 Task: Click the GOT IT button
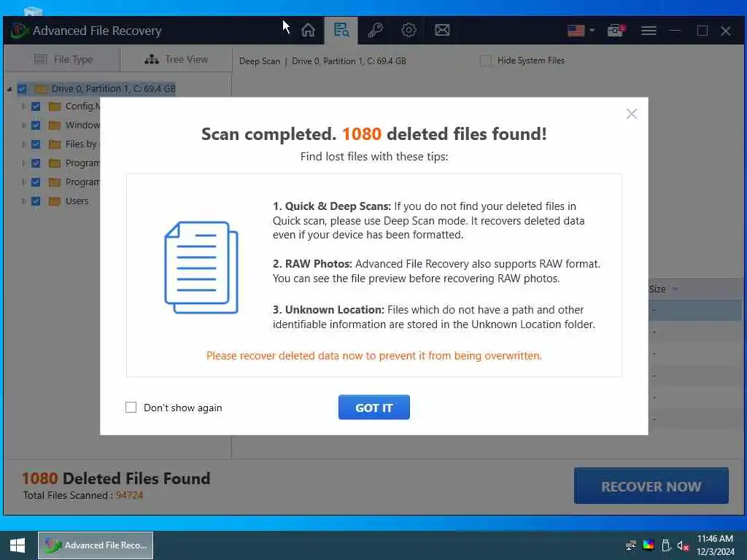[374, 408]
